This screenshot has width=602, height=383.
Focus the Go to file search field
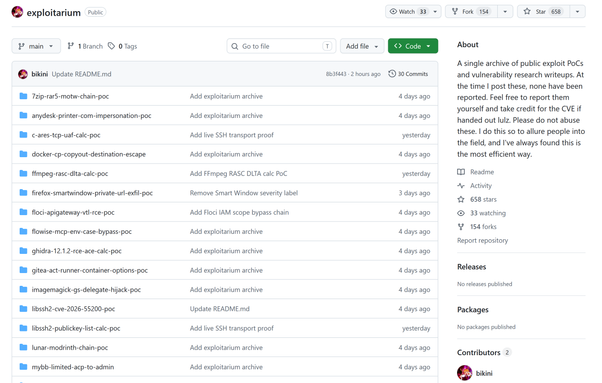(281, 46)
